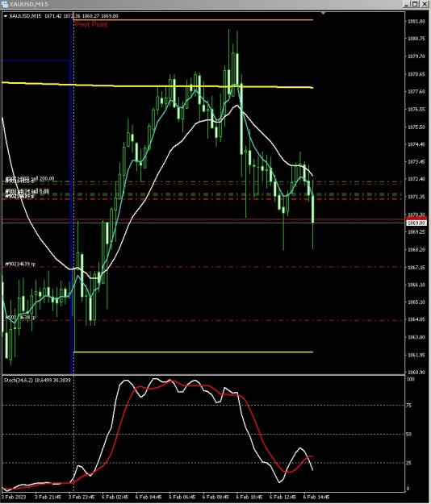Close the XAUUSD,M15 chart window
Screen dimensions: 431x504
coord(425,4)
